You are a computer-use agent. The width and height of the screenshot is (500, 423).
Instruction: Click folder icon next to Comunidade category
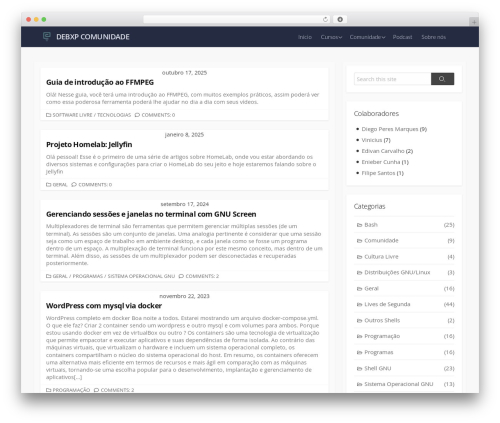(x=359, y=241)
